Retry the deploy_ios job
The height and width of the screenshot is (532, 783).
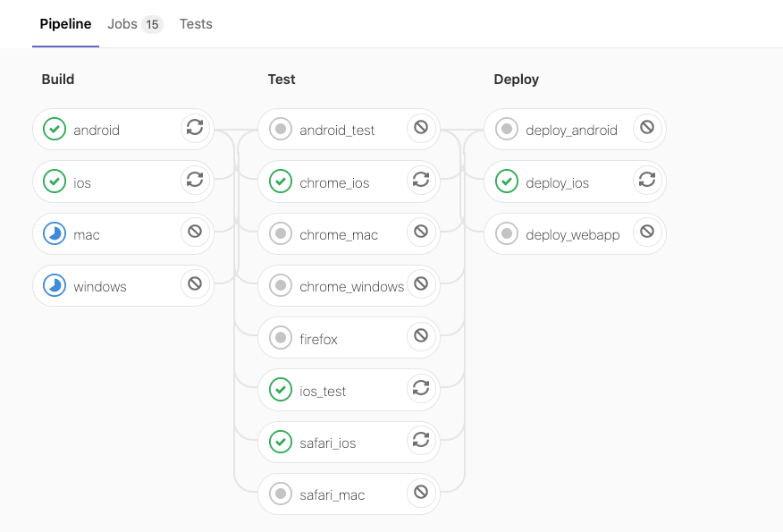point(647,181)
